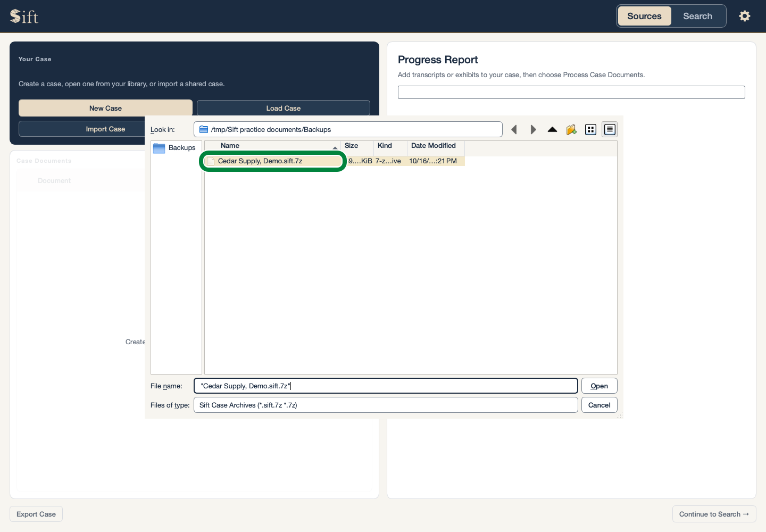Screen dimensions: 766x532
Task: Click the Progress Report progress bar
Action: [571, 92]
